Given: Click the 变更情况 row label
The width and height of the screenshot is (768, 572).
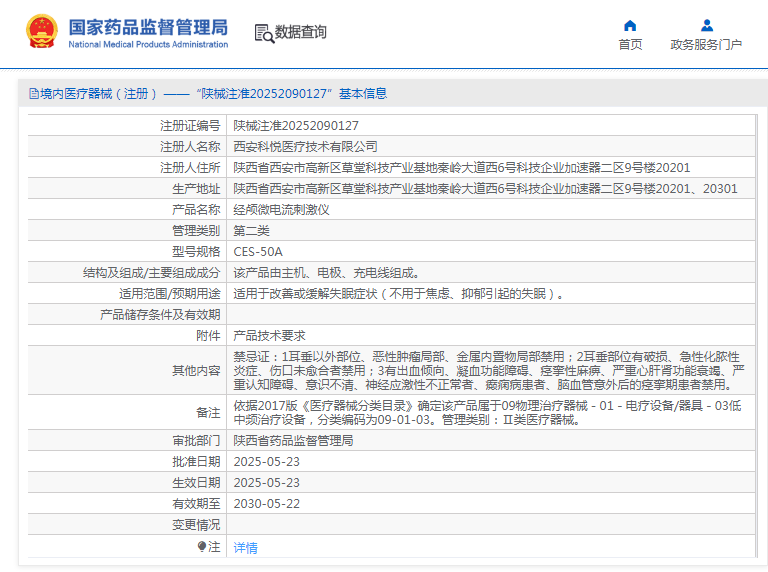Looking at the screenshot, I should click(196, 525).
